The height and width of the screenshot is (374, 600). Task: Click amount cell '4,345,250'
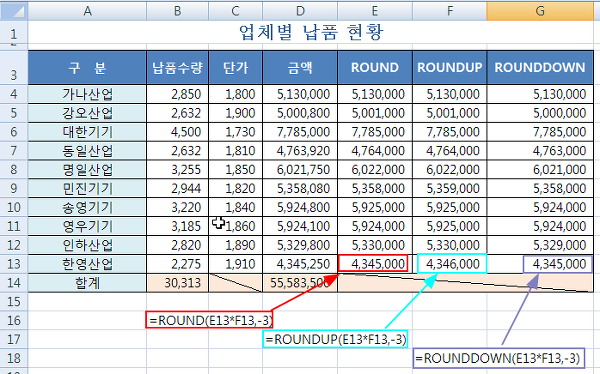[x=300, y=264]
